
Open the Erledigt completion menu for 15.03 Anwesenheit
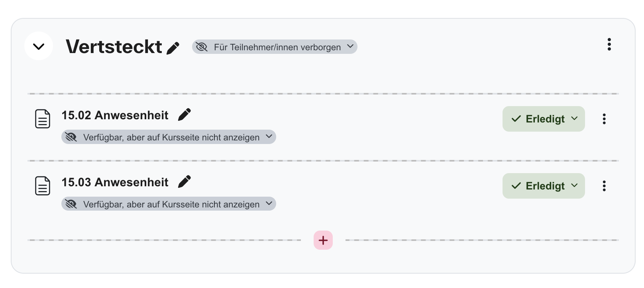574,185
